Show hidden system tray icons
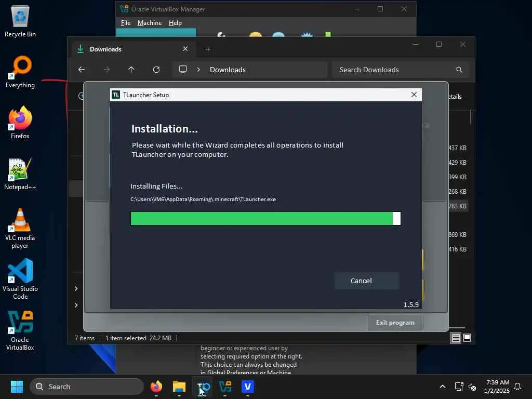532x399 pixels. (443, 387)
